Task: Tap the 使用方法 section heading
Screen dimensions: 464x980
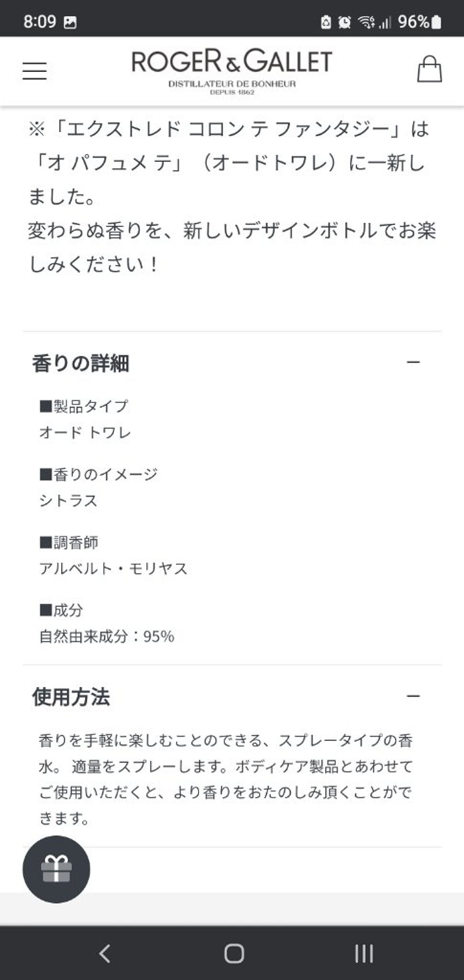Action: pyautogui.click(x=71, y=697)
